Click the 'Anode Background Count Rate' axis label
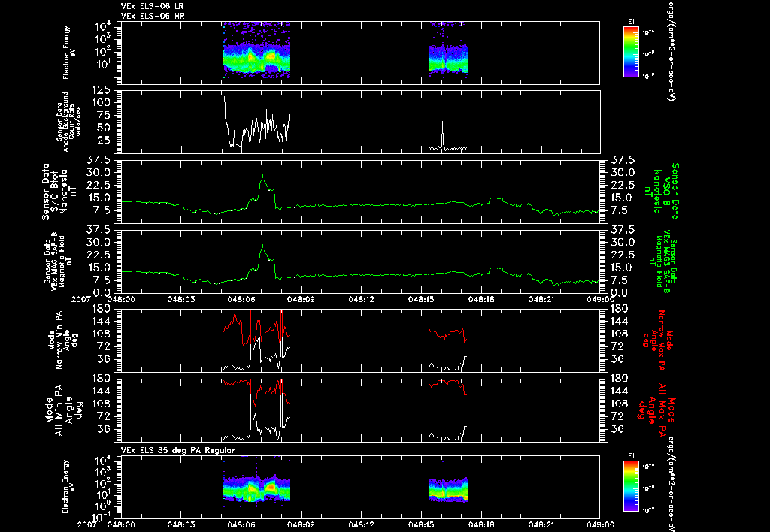 tap(68, 121)
